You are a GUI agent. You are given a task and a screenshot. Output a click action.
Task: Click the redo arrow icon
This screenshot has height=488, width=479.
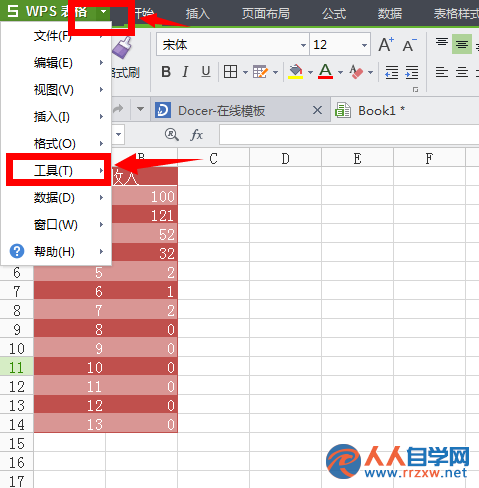[118, 109]
